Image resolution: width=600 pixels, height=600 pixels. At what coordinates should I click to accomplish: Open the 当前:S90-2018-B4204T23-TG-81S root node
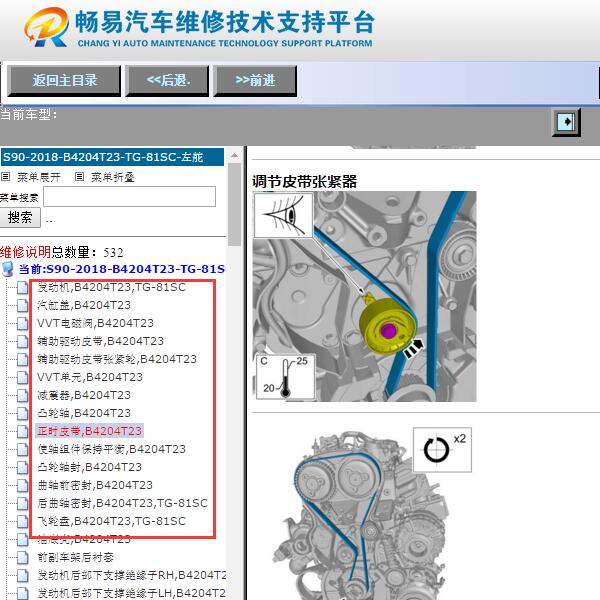coord(122,269)
